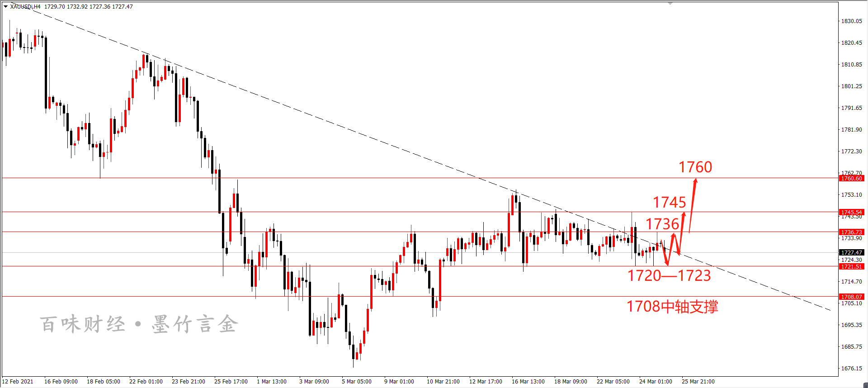The width and height of the screenshot is (868, 388).
Task: Select the red 1721.51 price tag
Action: point(852,267)
